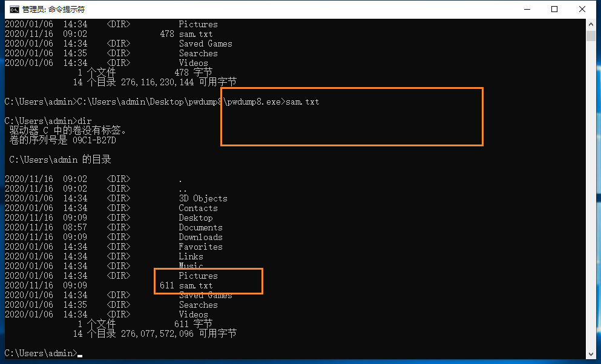The width and height of the screenshot is (601, 364).
Task: Click the 'Contacts' directory entry
Action: click(x=198, y=208)
